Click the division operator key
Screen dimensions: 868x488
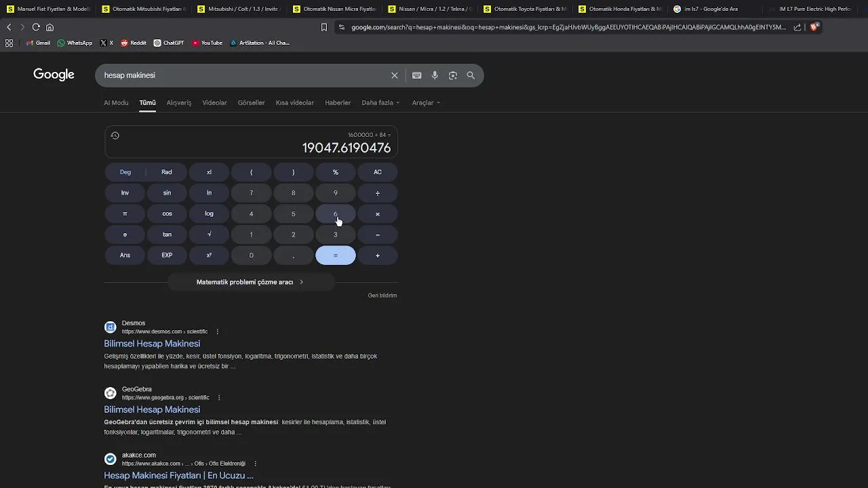click(x=378, y=193)
